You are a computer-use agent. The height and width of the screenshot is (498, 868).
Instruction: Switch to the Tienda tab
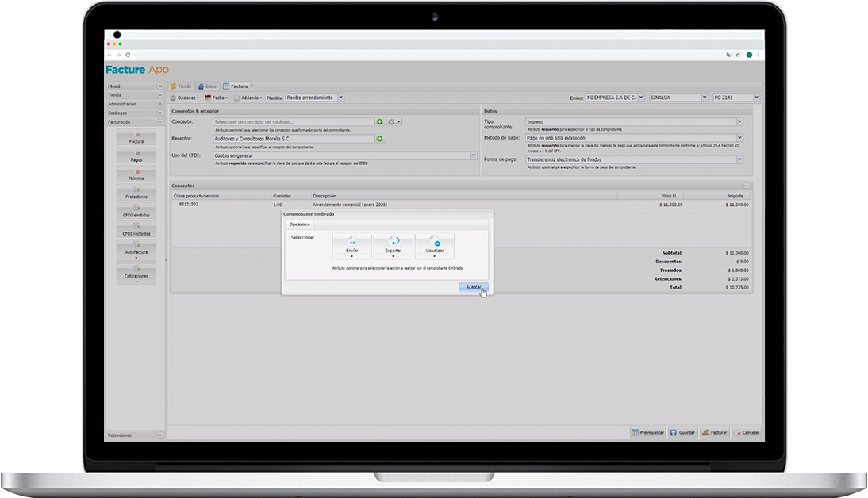pyautogui.click(x=181, y=86)
